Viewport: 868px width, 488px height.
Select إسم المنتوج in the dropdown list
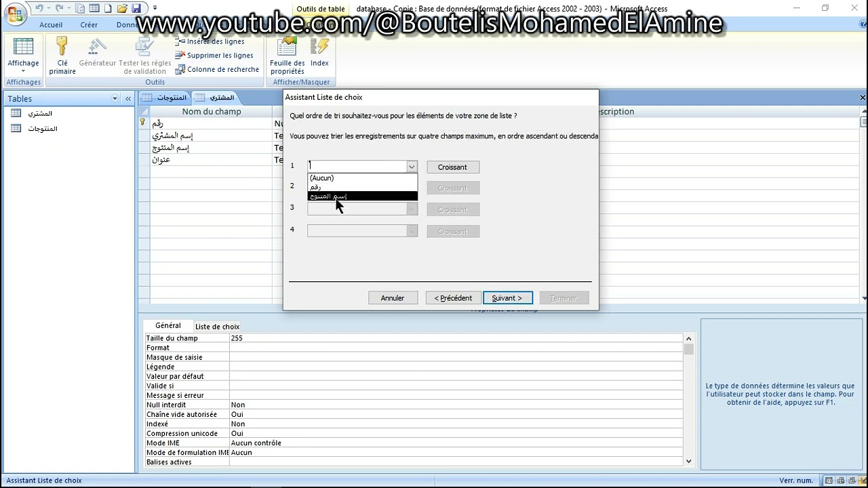[x=363, y=196]
